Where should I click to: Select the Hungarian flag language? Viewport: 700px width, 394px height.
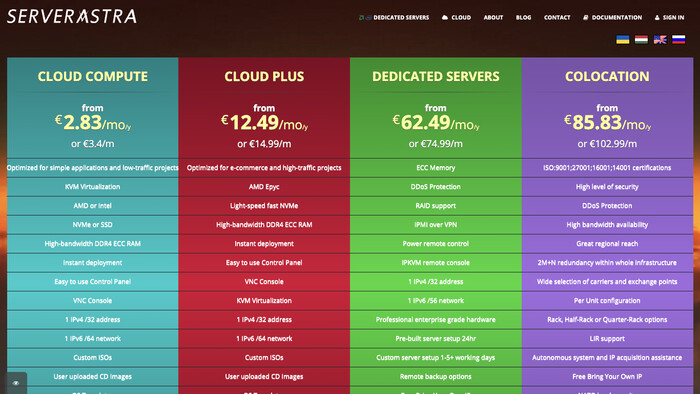(x=642, y=40)
